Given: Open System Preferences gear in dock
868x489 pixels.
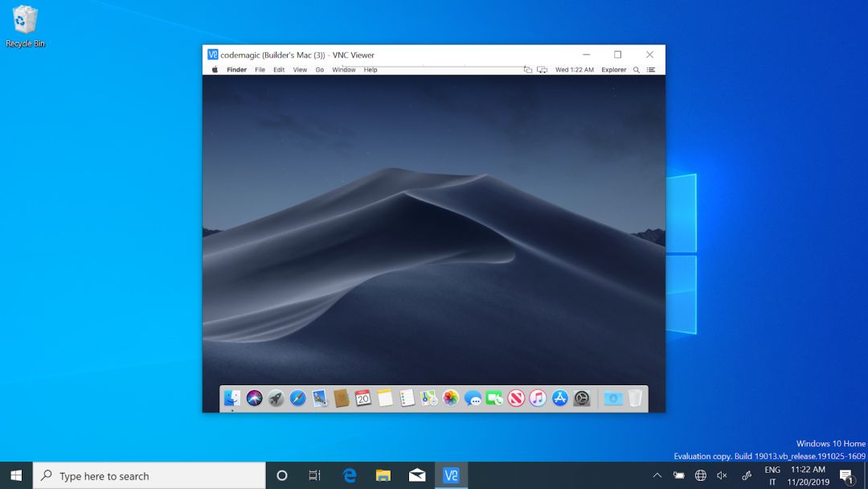Looking at the screenshot, I should pos(582,398).
